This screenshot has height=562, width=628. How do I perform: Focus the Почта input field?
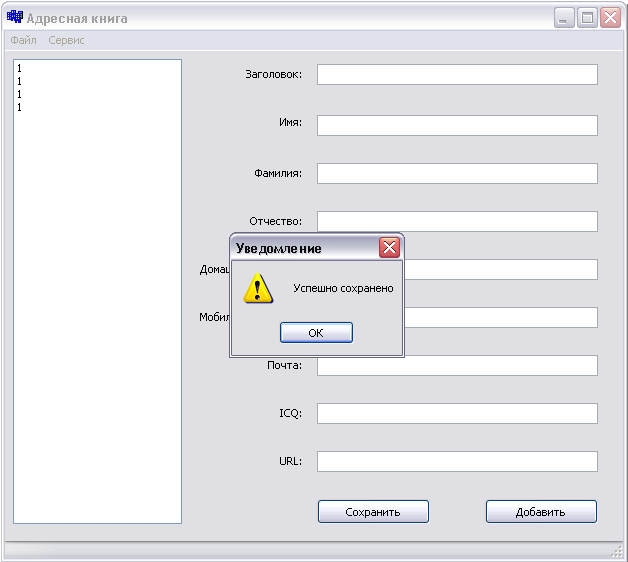[457, 365]
